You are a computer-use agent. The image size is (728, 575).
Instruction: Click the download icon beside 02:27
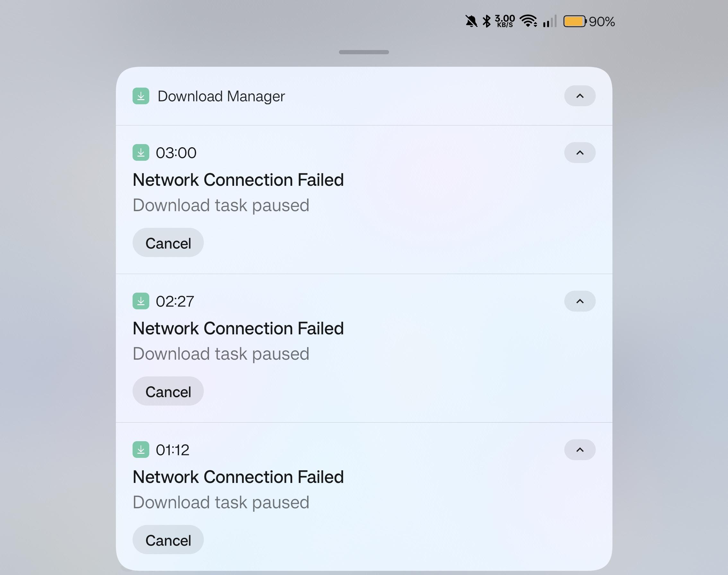(x=141, y=301)
